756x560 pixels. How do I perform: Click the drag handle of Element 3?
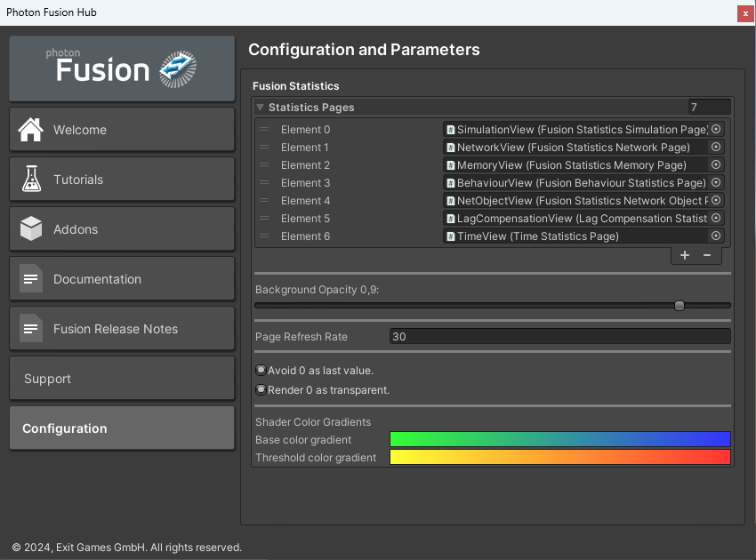(x=264, y=182)
